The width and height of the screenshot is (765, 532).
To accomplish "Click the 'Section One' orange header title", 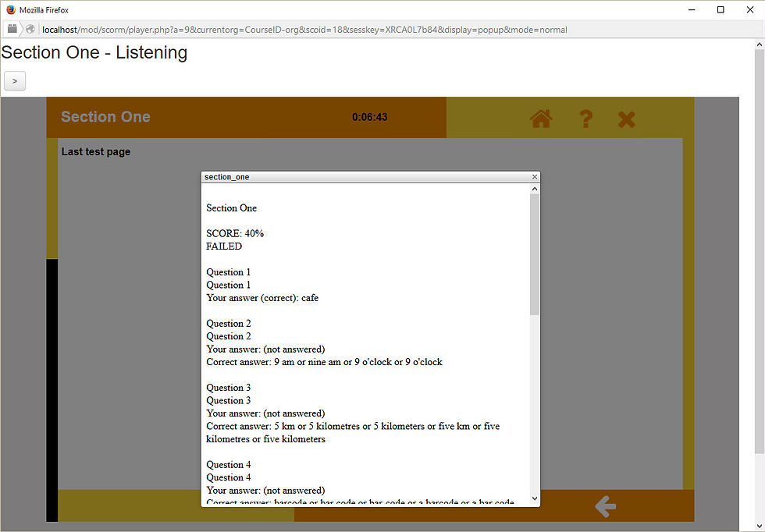I will click(105, 117).
